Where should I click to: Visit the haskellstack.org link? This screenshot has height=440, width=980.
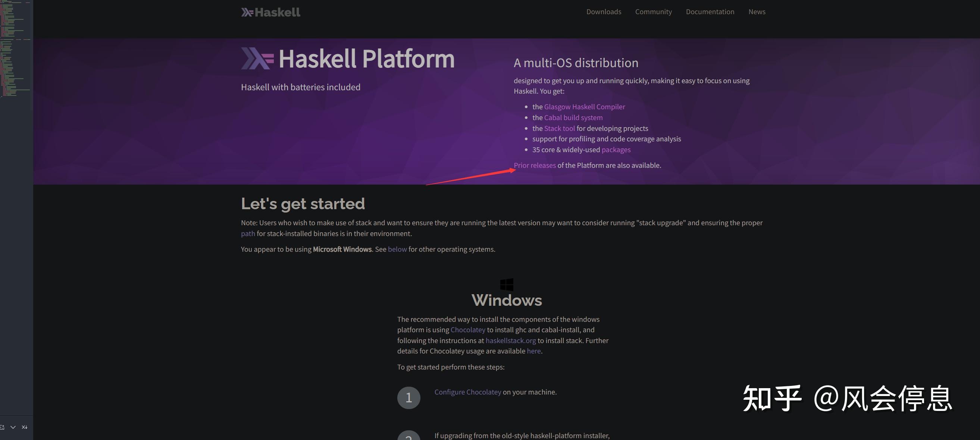coord(511,340)
